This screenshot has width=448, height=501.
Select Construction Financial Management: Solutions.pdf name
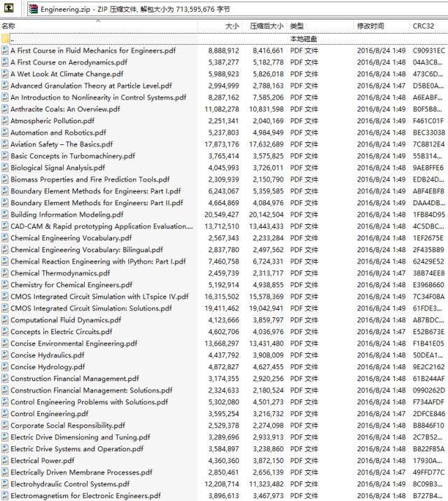(x=91, y=390)
